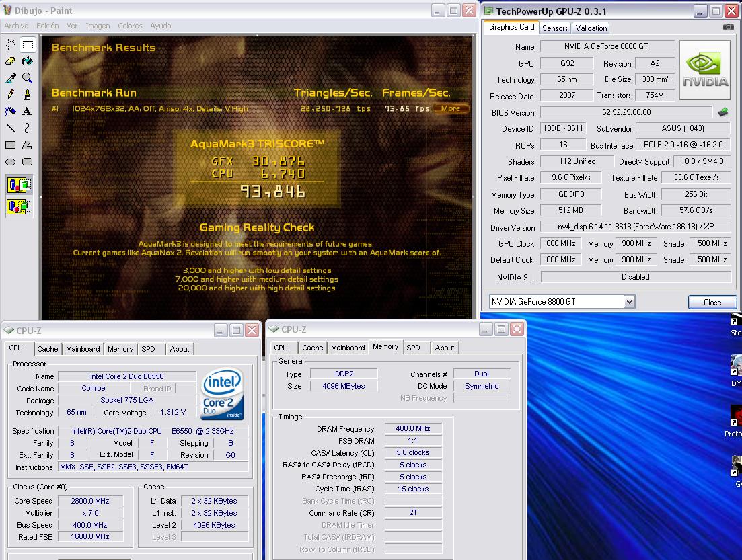This screenshot has height=560, width=742.
Task: Select the Polygon tool in Paint
Action: (x=28, y=145)
